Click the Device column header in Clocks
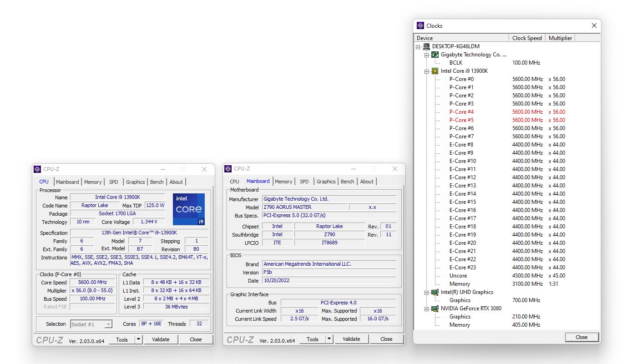The height and width of the screenshot is (364, 637). click(x=461, y=38)
